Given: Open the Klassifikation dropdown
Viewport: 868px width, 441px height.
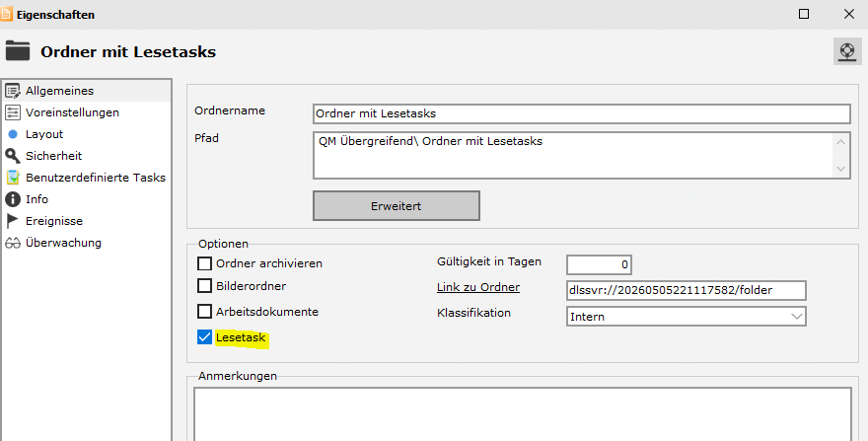Looking at the screenshot, I should pyautogui.click(x=686, y=317).
